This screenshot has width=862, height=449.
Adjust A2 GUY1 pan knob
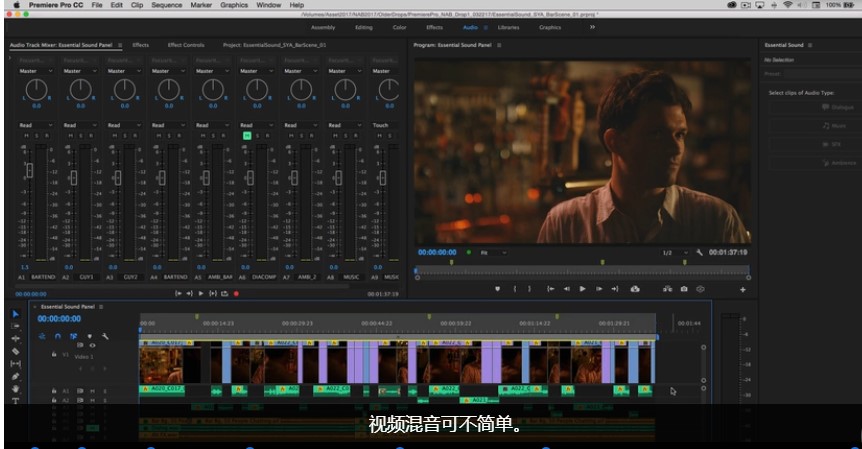pos(80,90)
